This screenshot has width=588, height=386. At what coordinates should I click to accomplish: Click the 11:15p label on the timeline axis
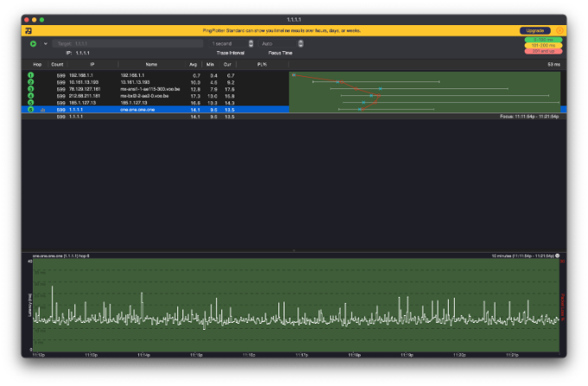[x=196, y=355]
